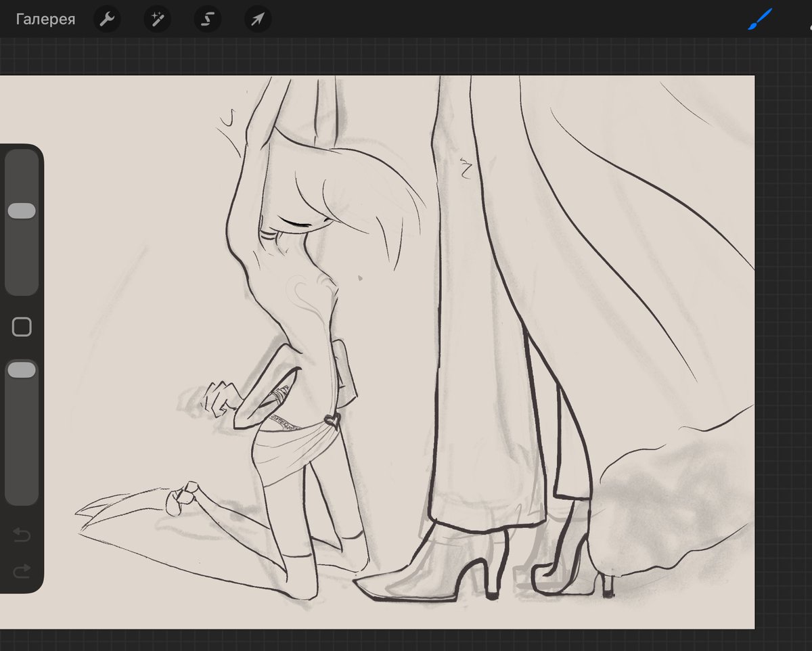Activate the Selection tool

tap(208, 20)
